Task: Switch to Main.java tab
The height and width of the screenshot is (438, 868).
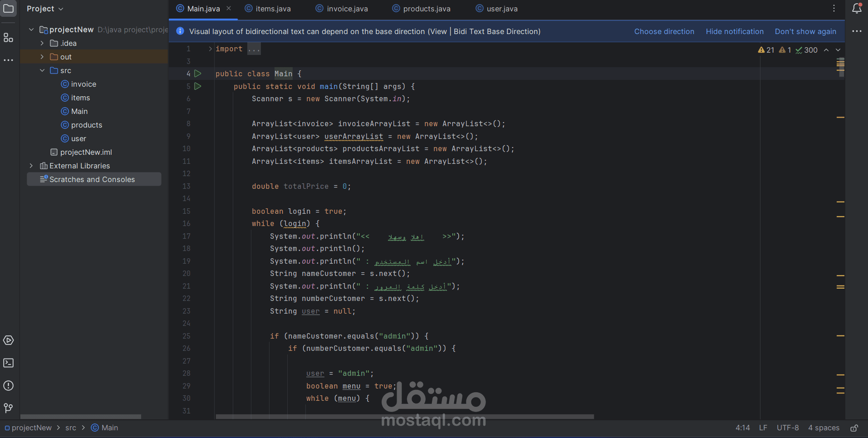Action: (203, 9)
